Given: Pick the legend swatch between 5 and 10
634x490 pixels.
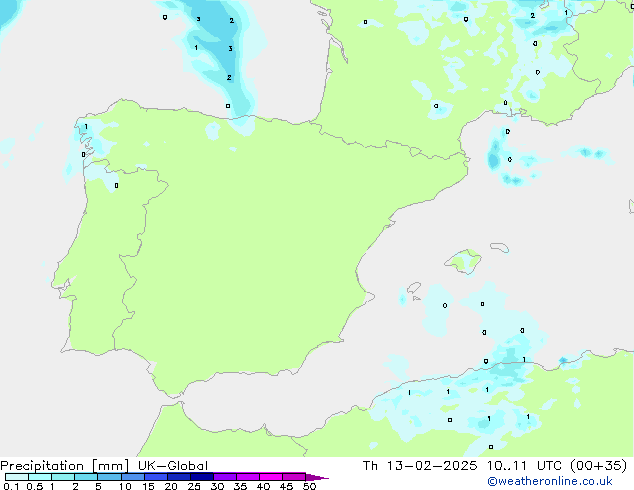Looking at the screenshot, I should [109, 477].
